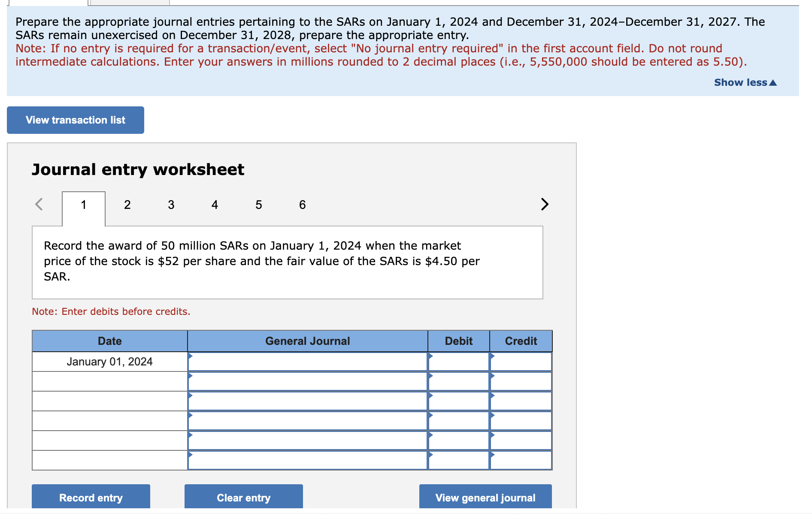The image size is (812, 519).
Task: Click the Journal entry worksheet heading
Action: coord(138,169)
